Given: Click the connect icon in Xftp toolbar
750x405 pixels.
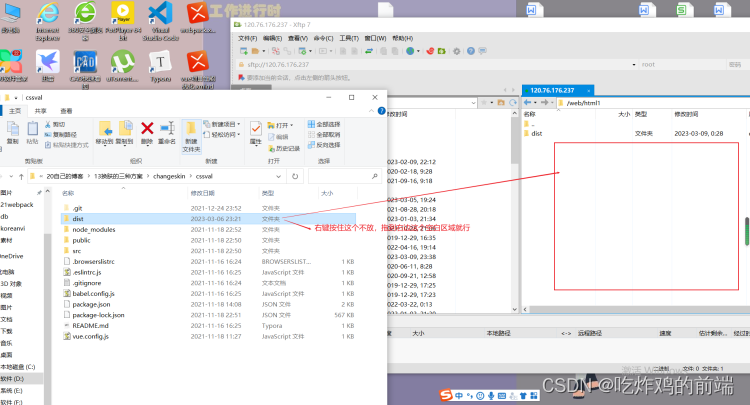Looking at the screenshot, I should click(x=276, y=51).
